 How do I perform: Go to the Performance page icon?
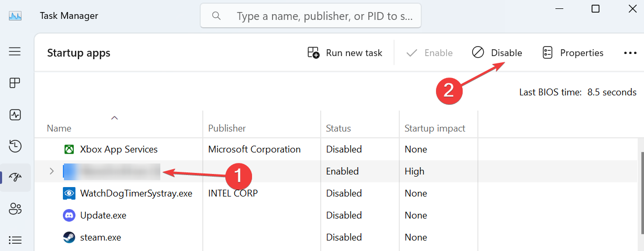click(x=15, y=115)
